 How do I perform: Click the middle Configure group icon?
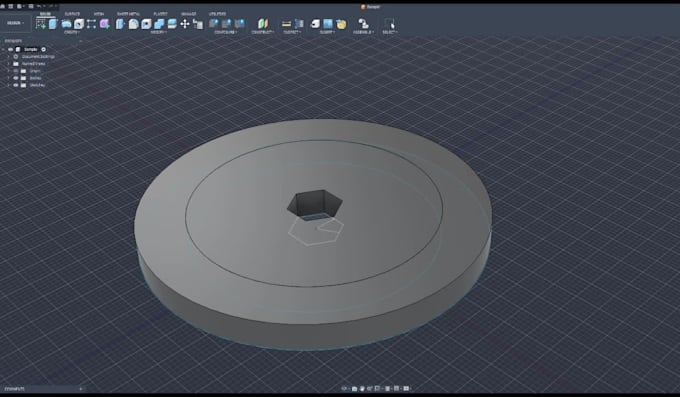(226, 23)
